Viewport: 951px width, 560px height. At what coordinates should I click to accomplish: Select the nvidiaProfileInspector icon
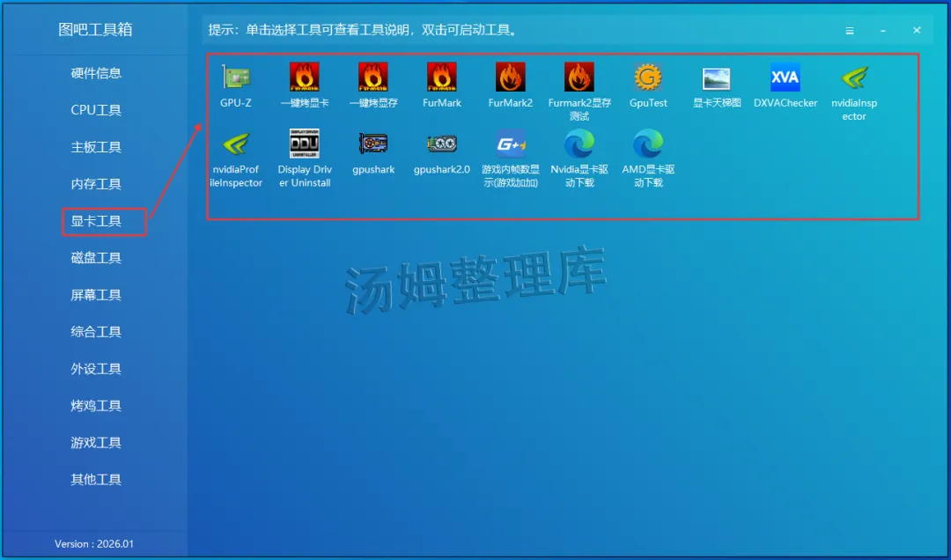click(x=236, y=144)
